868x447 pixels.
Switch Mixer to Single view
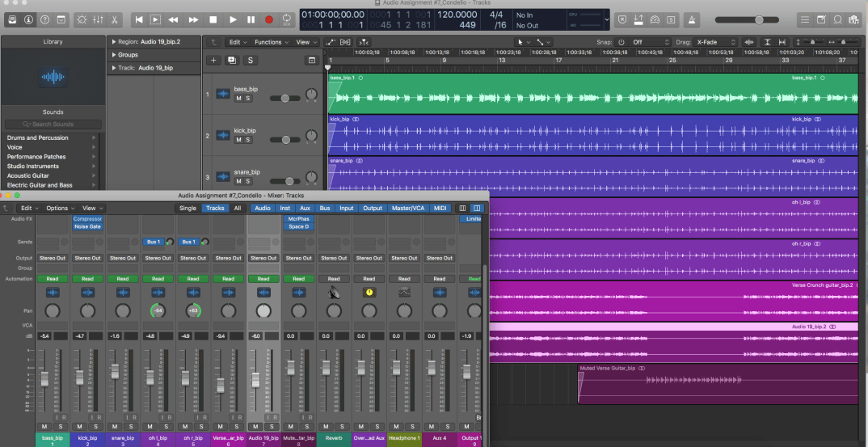point(188,209)
